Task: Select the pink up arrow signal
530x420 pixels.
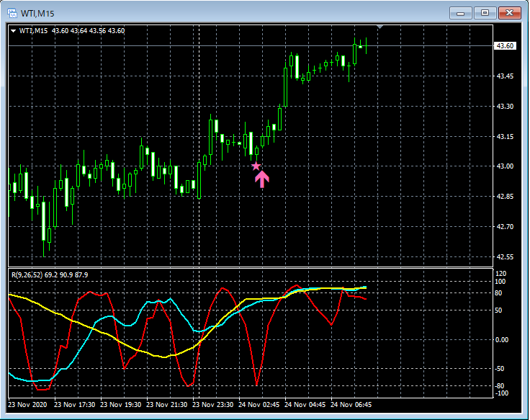Action: (x=262, y=179)
